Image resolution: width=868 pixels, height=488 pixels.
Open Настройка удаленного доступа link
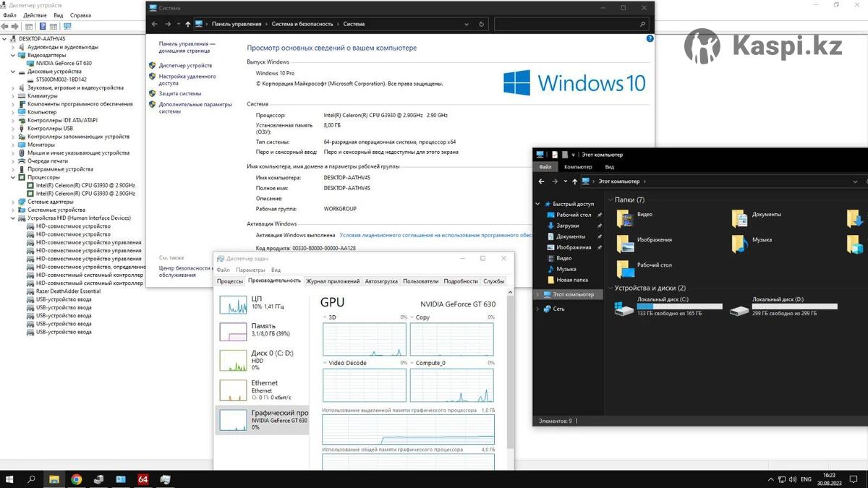click(187, 80)
